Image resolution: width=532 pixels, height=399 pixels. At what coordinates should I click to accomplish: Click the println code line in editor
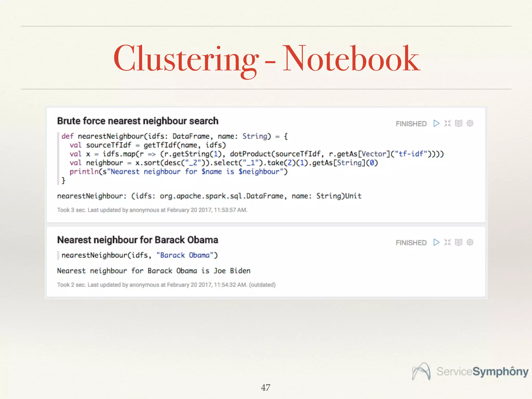pos(178,172)
